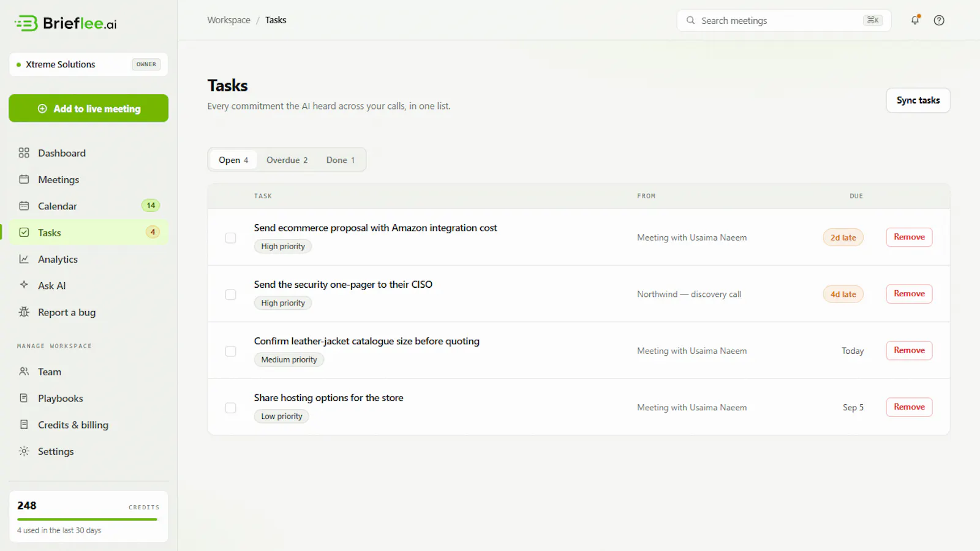Viewport: 980px width, 551px height.
Task: Click the Brieflee.ai logo
Action: click(x=66, y=23)
